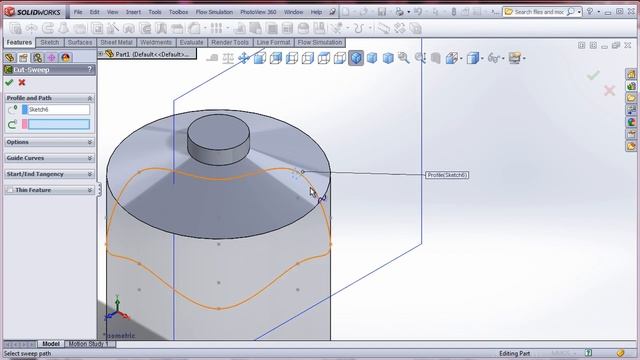640x360 pixels.
Task: Activate the Pan view arrows icon
Action: [244, 58]
